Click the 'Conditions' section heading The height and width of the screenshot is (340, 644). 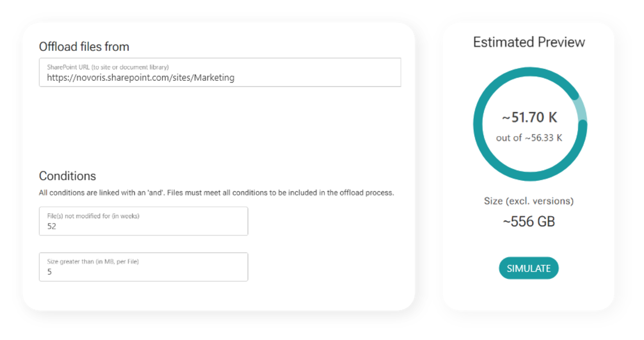click(67, 176)
